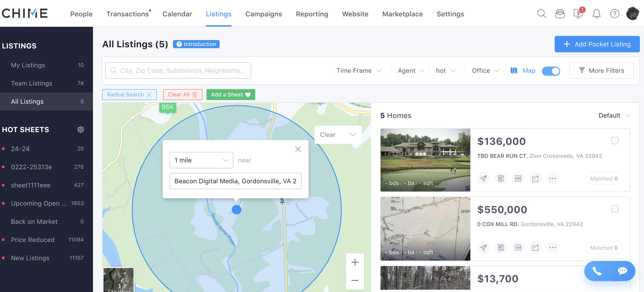644x292 pixels.
Task: Click share icon for $136,000 listing
Action: click(535, 179)
